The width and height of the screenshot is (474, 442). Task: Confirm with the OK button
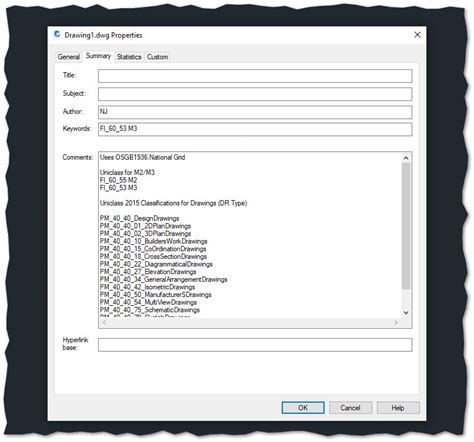303,408
